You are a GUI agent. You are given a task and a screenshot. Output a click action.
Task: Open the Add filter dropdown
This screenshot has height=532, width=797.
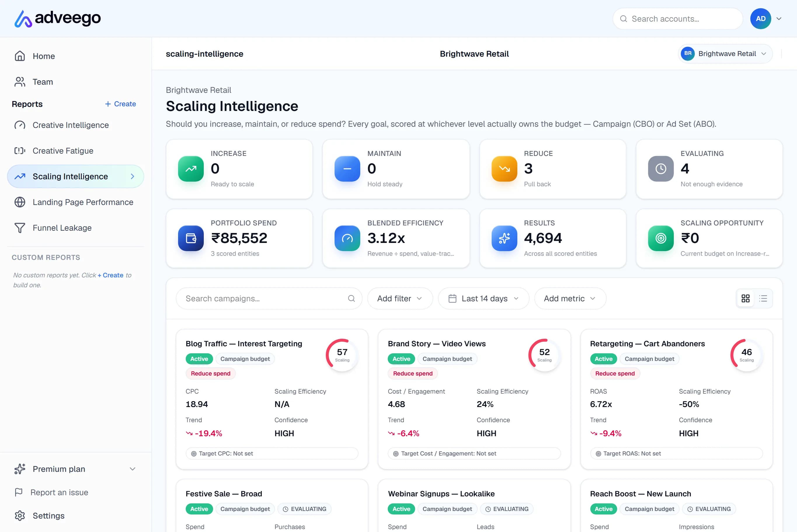(x=400, y=298)
